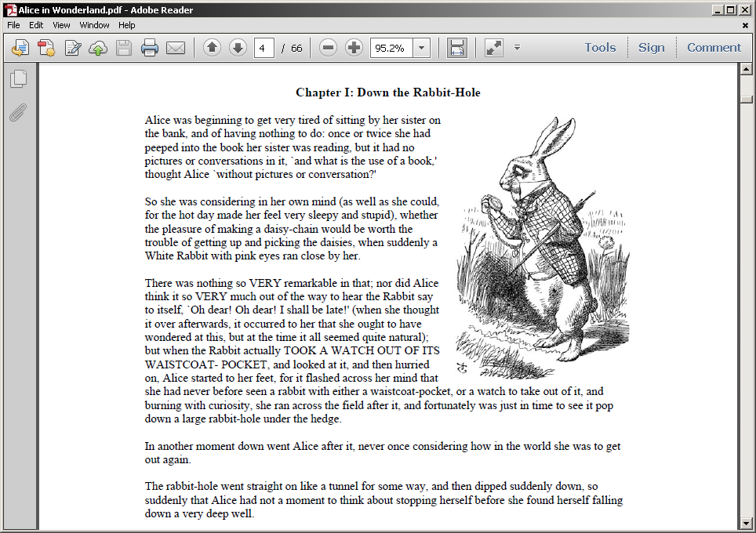Zoom in with the plus button
The width and height of the screenshot is (756, 533).
pyautogui.click(x=354, y=47)
